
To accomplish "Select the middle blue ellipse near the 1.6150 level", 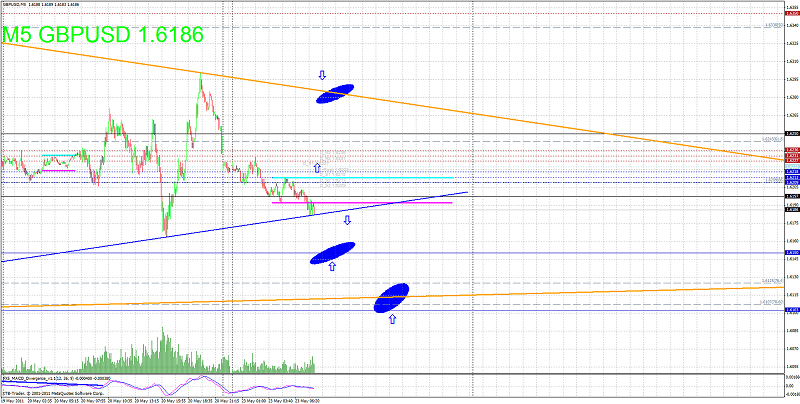I will 333,253.
